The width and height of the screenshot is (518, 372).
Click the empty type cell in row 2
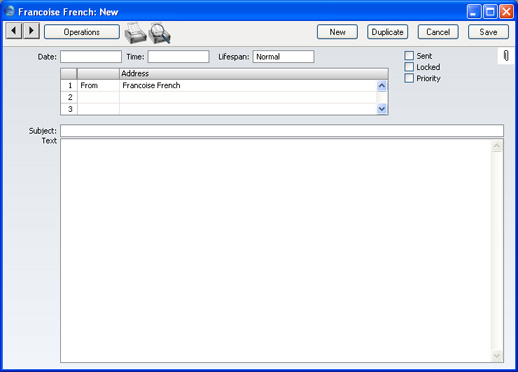tap(98, 97)
